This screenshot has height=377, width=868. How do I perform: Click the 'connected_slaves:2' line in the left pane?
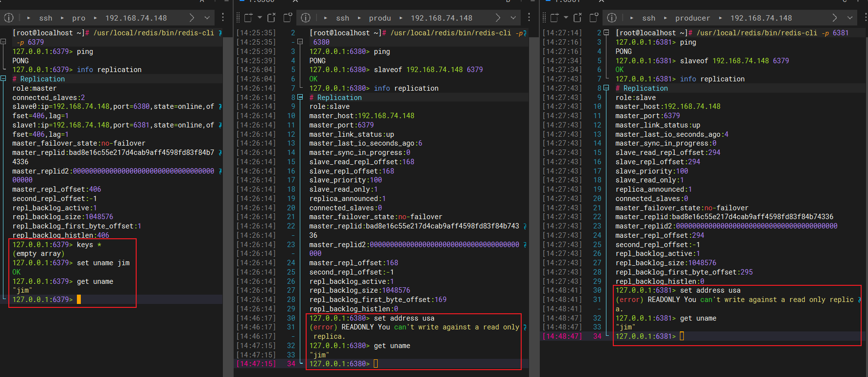point(48,98)
